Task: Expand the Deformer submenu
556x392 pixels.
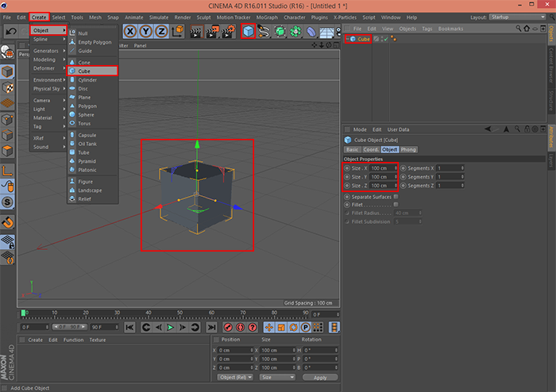Action: 48,68
